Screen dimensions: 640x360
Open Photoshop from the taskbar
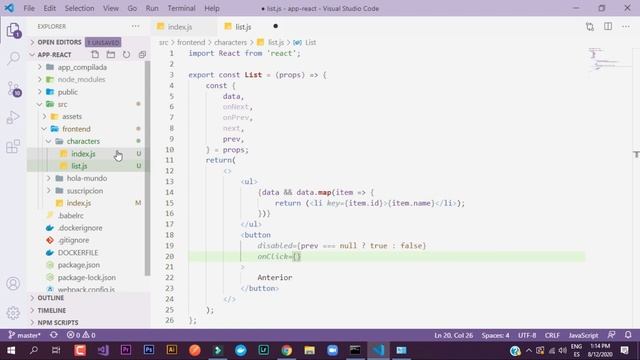point(149,350)
